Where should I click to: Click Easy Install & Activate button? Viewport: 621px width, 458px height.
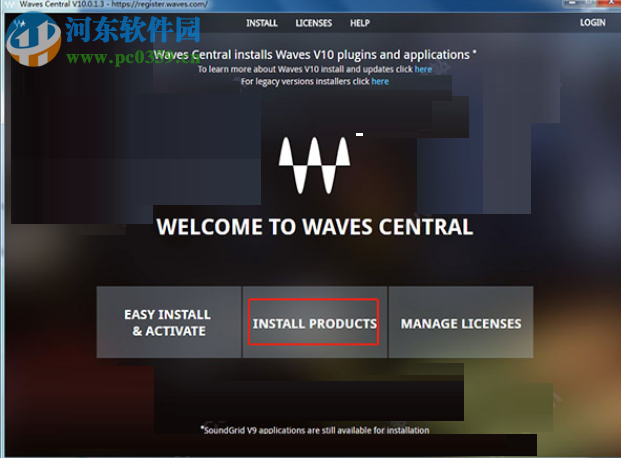(x=169, y=322)
